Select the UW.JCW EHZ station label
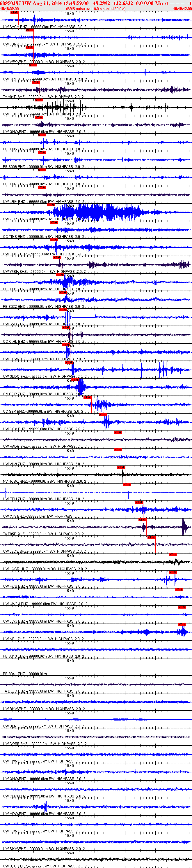192x868 pixels. point(43,622)
